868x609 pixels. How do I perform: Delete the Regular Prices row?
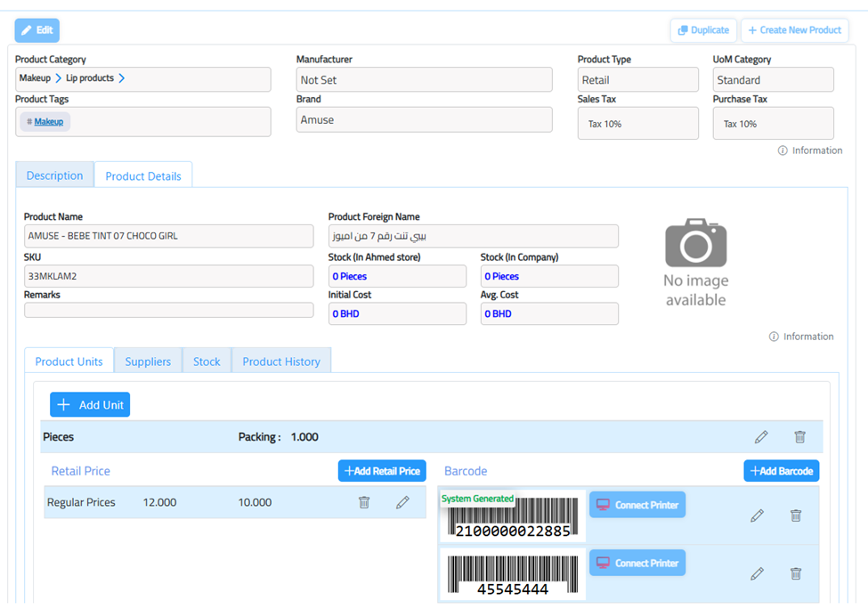click(x=364, y=503)
